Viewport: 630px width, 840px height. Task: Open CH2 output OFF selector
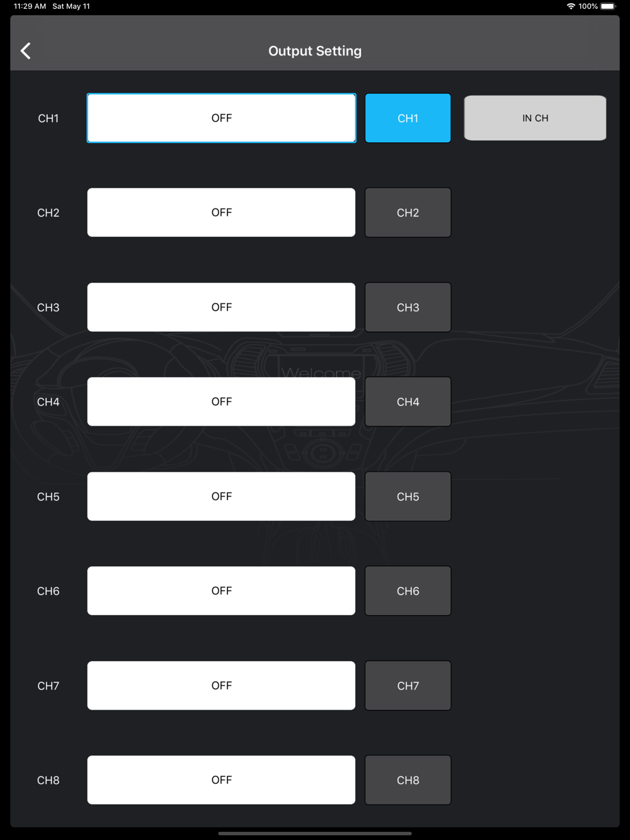(221, 213)
